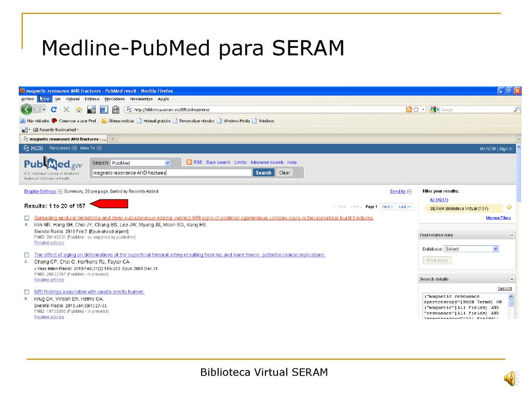
Task: Bookmark this page with the star icon
Action: (416, 110)
